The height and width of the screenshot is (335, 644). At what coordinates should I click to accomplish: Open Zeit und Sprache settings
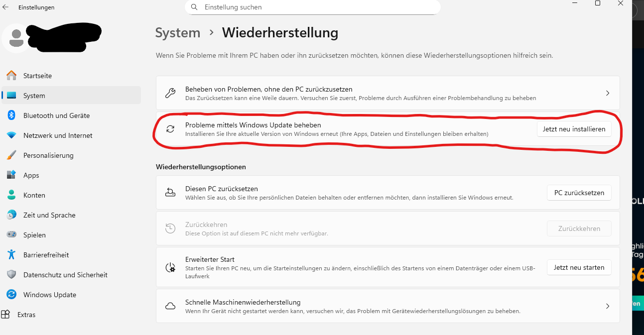coord(71,215)
